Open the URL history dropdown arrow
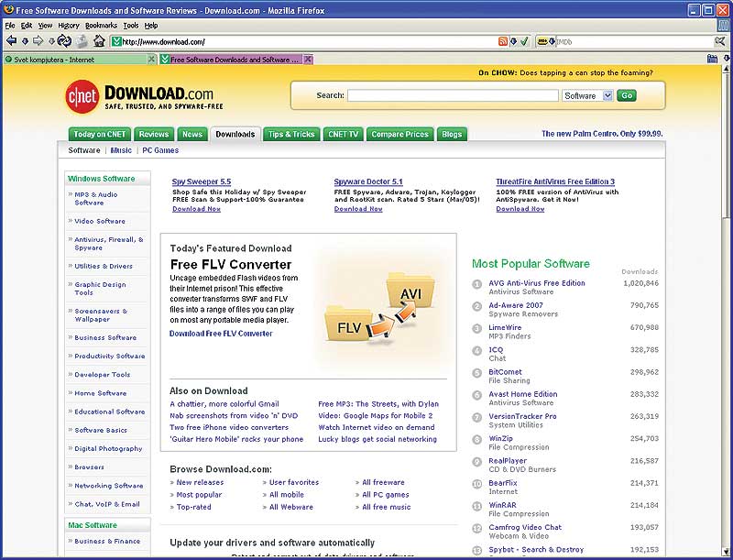Viewport: 733px width, 560px height. pos(513,41)
